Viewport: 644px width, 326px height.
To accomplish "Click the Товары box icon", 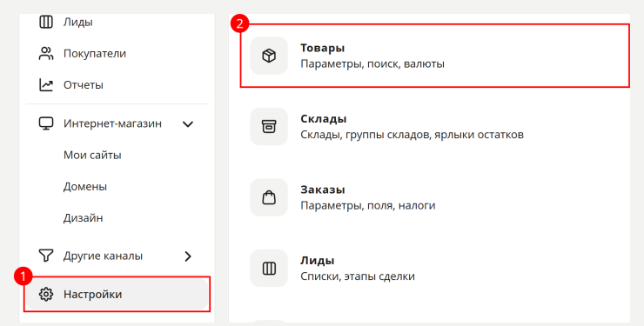I will (269, 56).
